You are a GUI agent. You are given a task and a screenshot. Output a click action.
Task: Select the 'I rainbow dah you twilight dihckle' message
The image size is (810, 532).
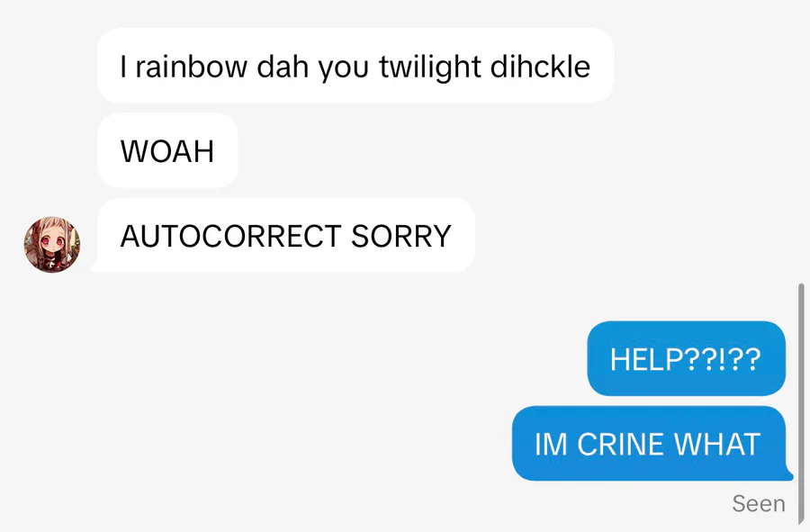pyautogui.click(x=355, y=66)
